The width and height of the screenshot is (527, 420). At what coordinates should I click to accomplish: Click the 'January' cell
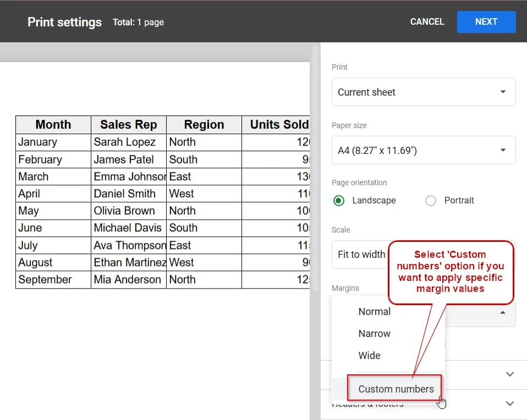(x=53, y=142)
